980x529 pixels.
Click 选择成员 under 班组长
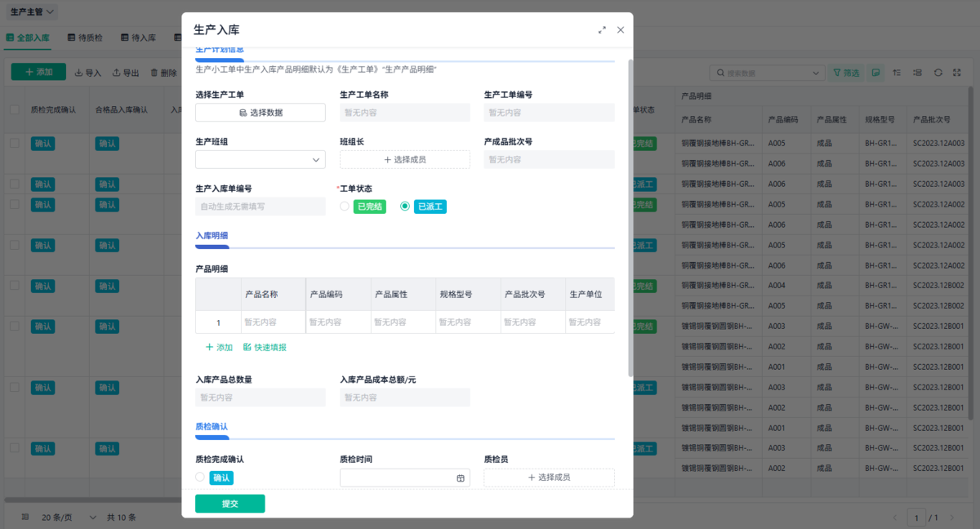pyautogui.click(x=405, y=159)
